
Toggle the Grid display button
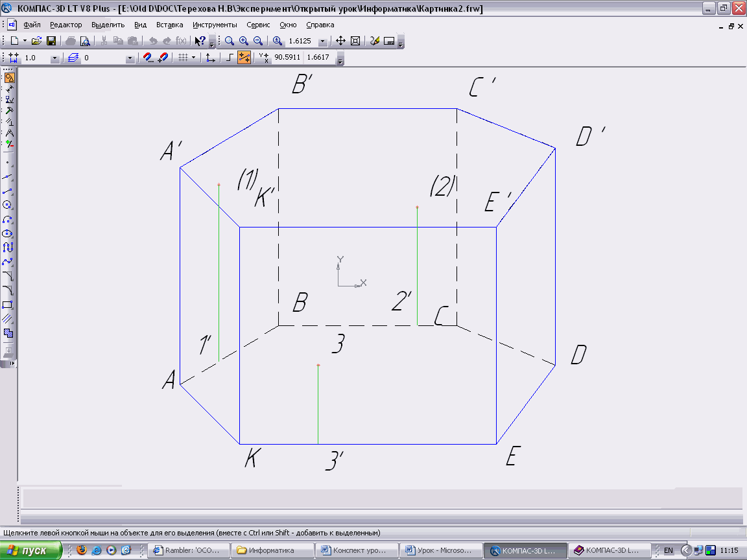click(x=184, y=58)
